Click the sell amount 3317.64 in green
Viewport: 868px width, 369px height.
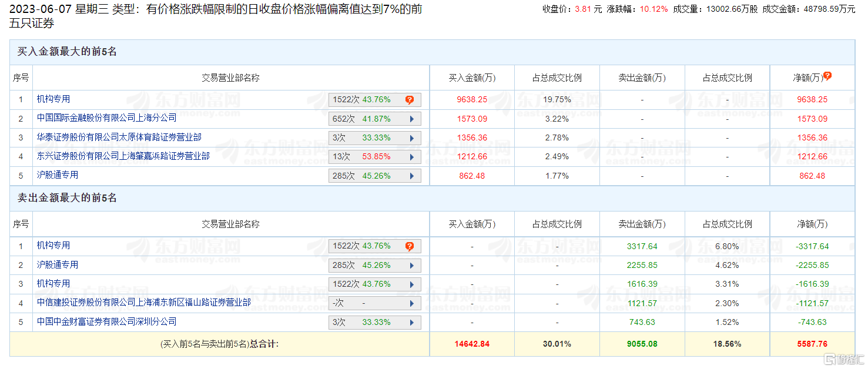click(642, 246)
